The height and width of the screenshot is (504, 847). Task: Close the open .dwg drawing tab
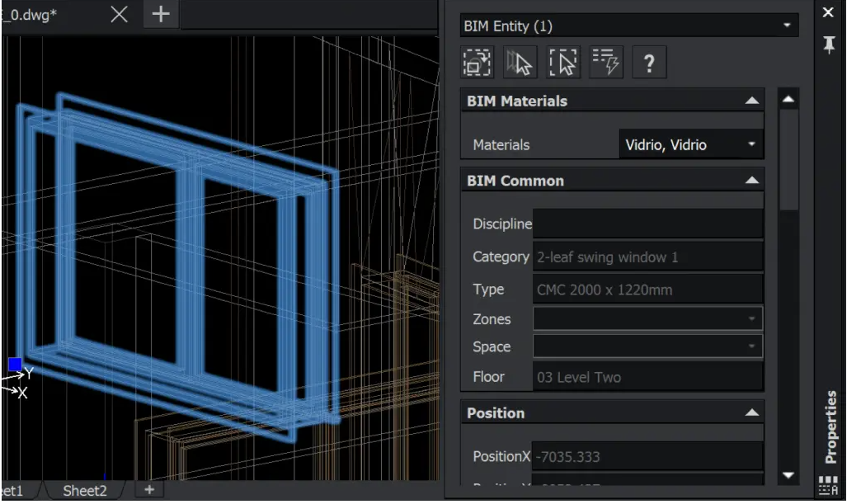(120, 14)
